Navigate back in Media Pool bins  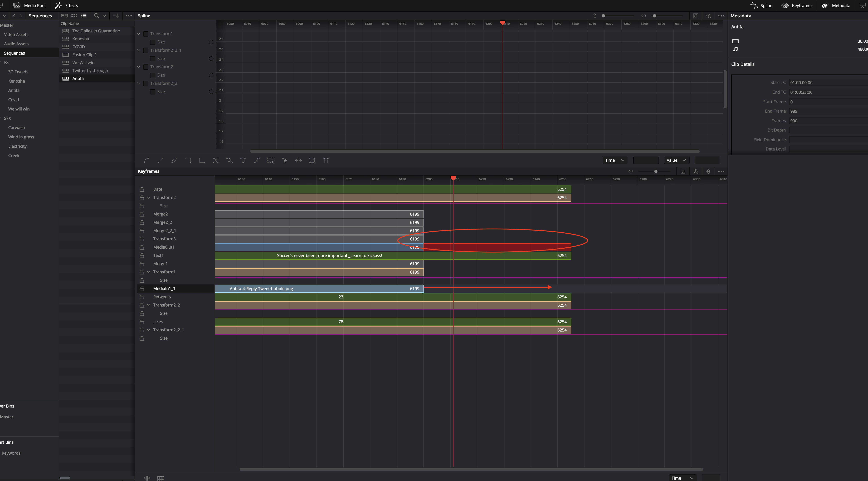pos(14,16)
